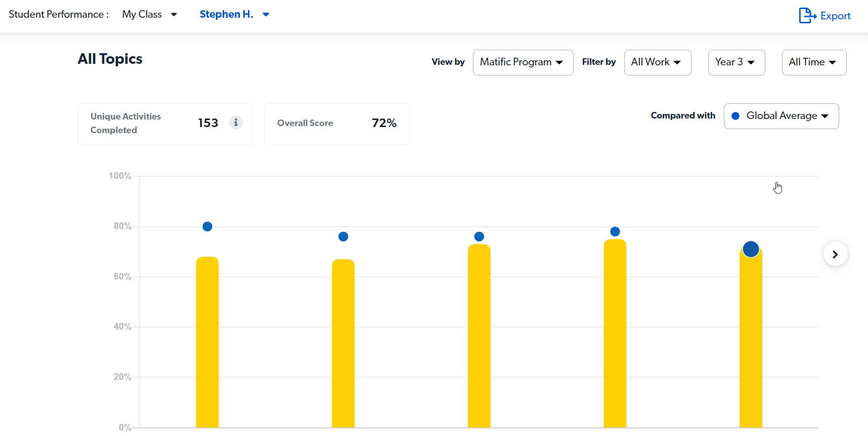Click the first bar's blue average dot
The width and height of the screenshot is (868, 436).
[x=207, y=226]
